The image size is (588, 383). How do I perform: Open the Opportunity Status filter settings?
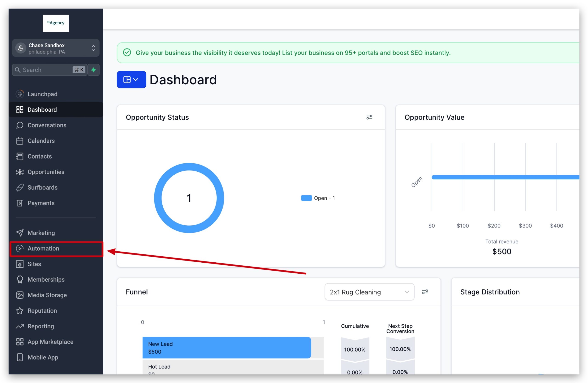tap(369, 117)
